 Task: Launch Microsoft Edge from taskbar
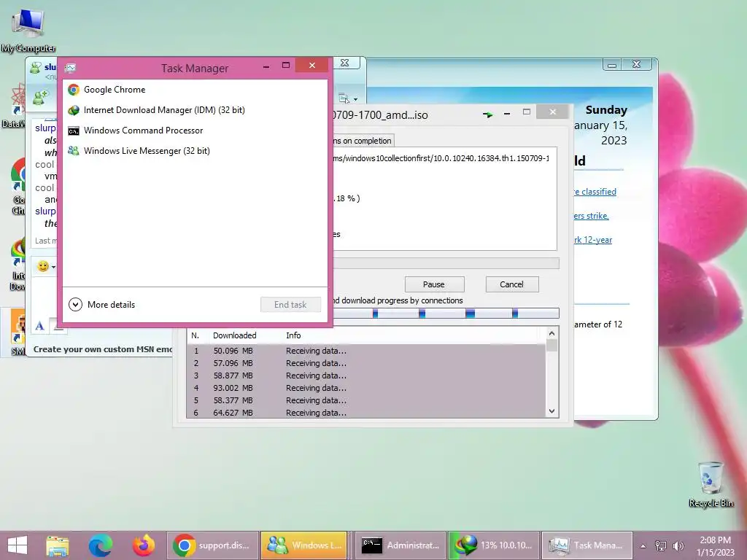click(x=101, y=545)
